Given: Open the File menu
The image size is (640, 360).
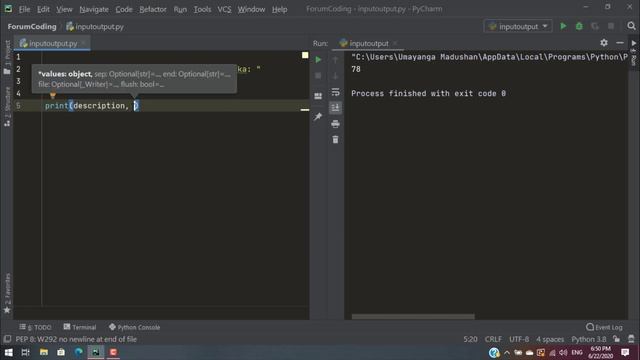Looking at the screenshot, I should coord(24,9).
